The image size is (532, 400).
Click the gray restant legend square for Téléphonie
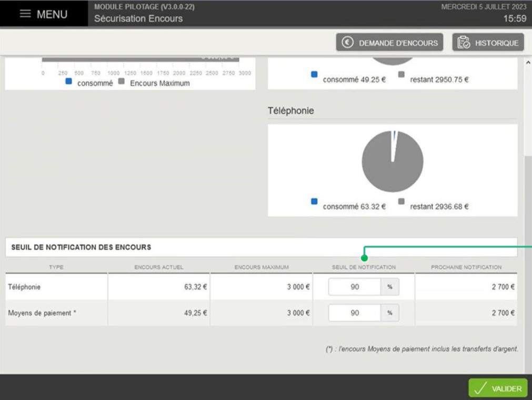[400, 202]
